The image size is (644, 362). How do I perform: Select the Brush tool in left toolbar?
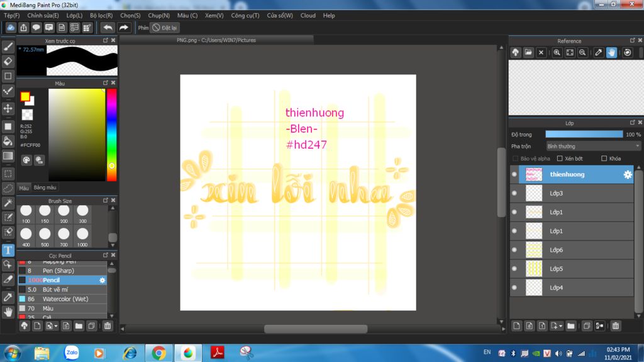(8, 46)
